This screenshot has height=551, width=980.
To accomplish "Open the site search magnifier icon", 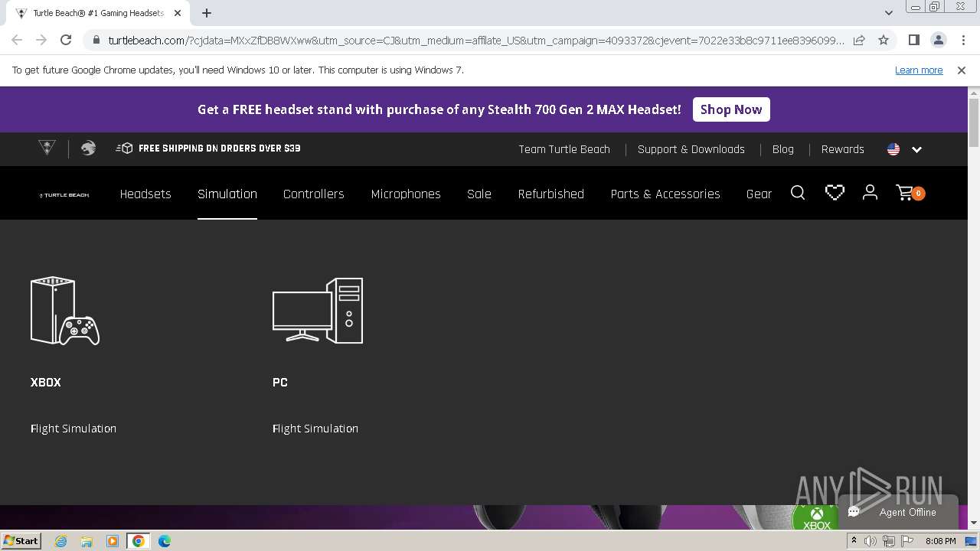I will (798, 193).
